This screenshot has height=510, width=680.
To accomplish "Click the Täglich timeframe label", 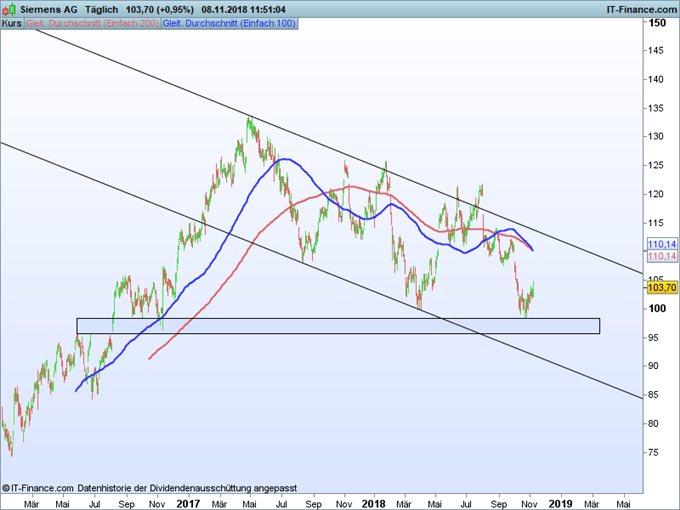I will point(101,9).
